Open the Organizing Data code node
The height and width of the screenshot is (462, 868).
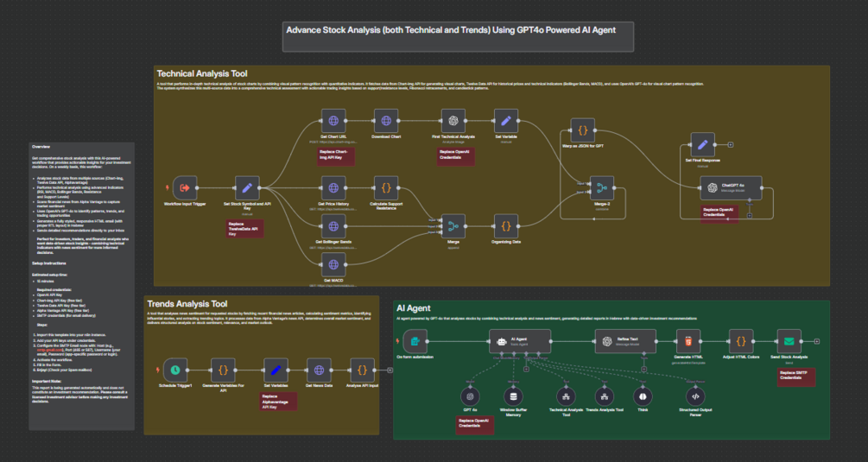pyautogui.click(x=506, y=226)
